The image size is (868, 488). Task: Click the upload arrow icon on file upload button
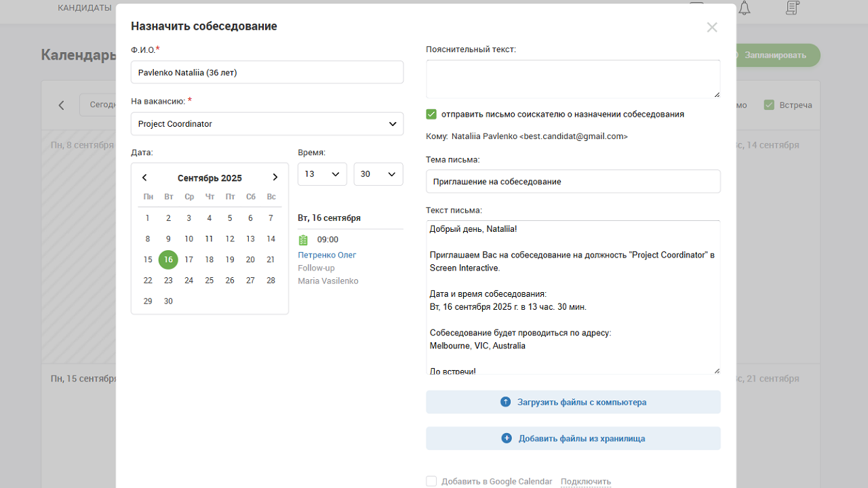[505, 401]
